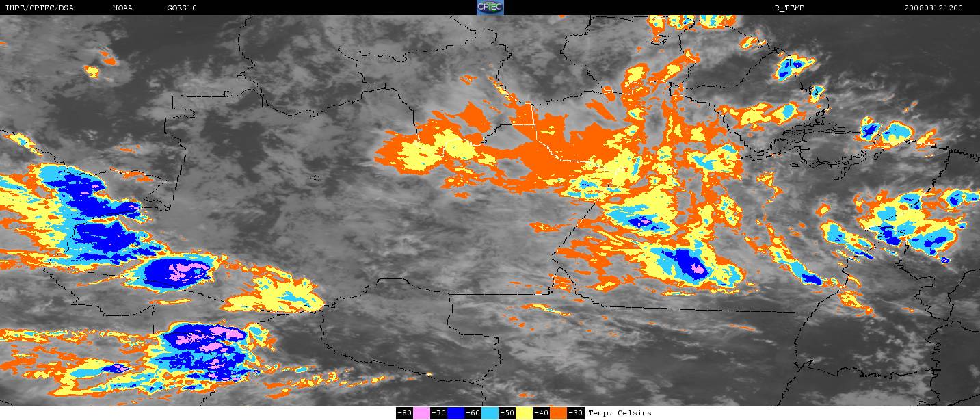Viewport: 980px width, 420px height.
Task: Click the -80 legend value
Action: click(x=404, y=413)
